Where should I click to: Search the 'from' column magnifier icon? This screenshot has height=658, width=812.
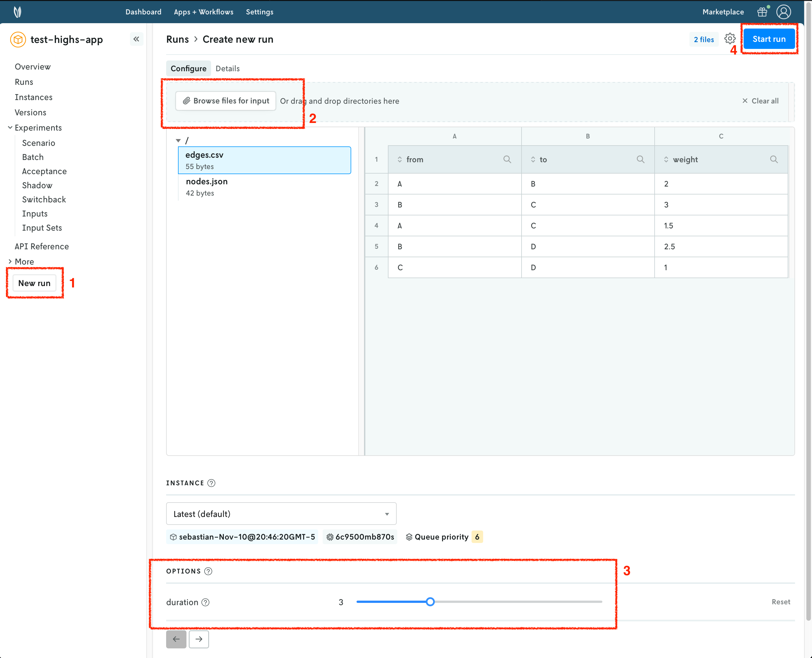[507, 160]
